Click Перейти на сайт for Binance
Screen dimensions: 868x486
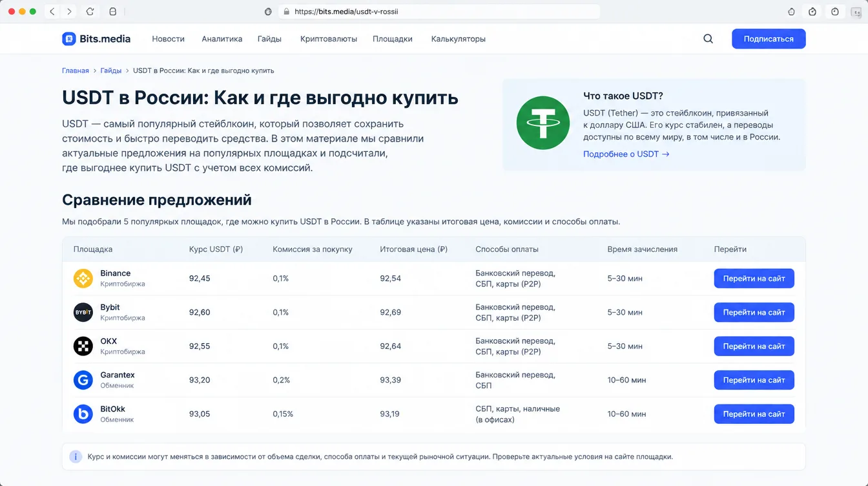click(754, 279)
